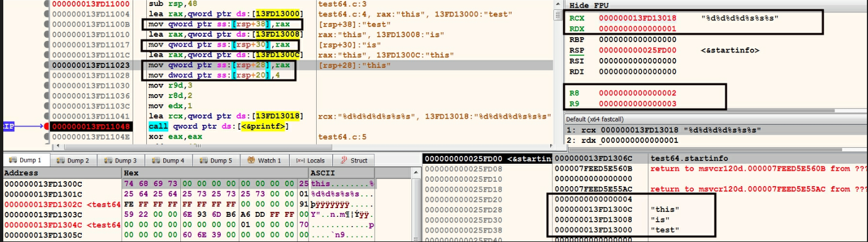Click the Struct tab icon

point(344,160)
